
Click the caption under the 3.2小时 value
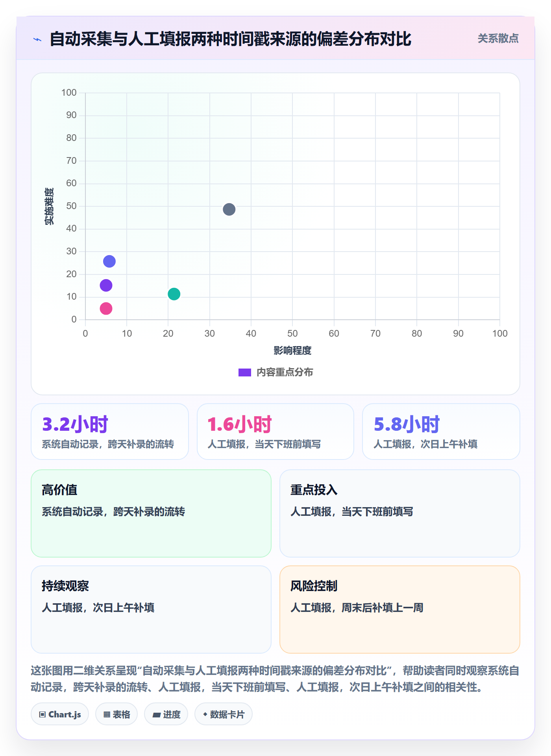pyautogui.click(x=108, y=445)
